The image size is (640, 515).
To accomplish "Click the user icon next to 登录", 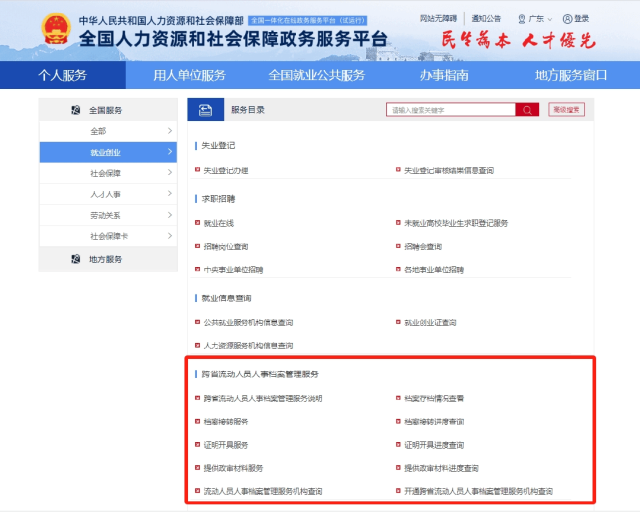I will [x=567, y=19].
